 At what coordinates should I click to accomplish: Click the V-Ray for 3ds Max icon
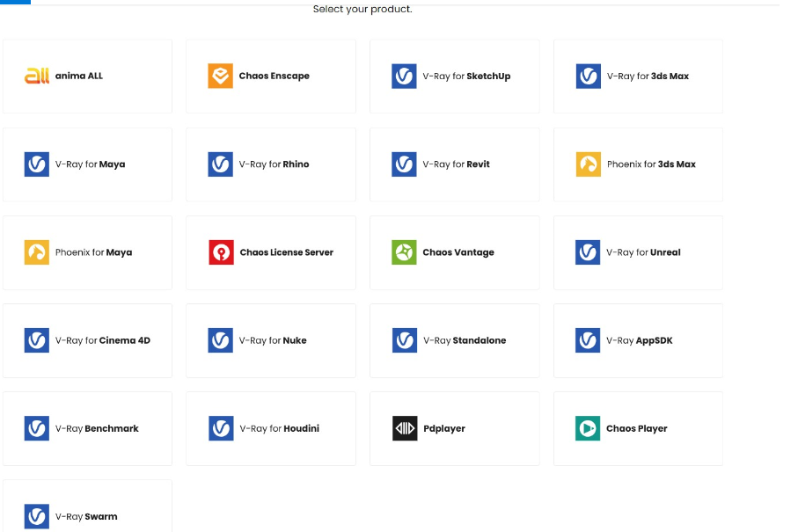pyautogui.click(x=589, y=76)
